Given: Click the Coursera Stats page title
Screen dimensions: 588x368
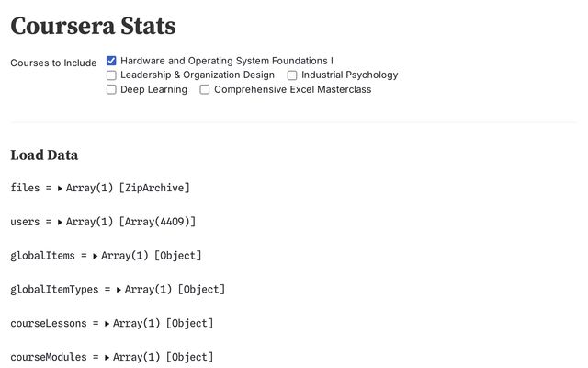Looking at the screenshot, I should pyautogui.click(x=93, y=27).
